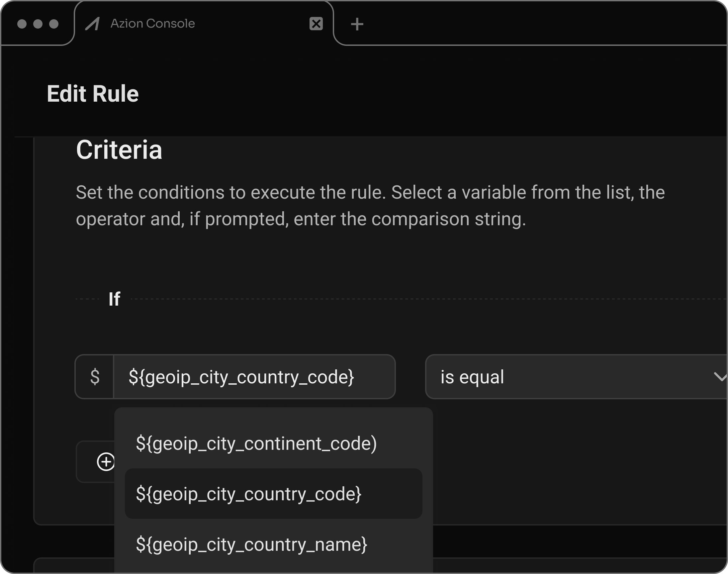Click the dollar sign variable prefix icon
Screen dimensions: 728x574
point(95,377)
